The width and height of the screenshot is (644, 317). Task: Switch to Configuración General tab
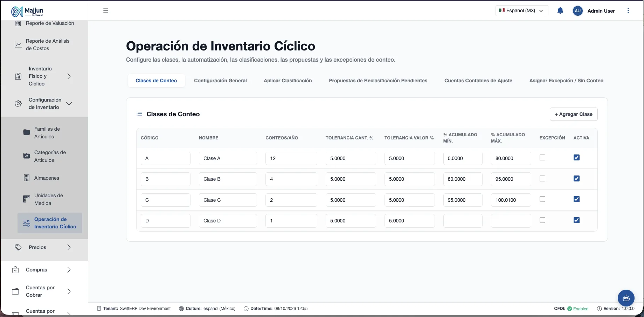tap(220, 81)
